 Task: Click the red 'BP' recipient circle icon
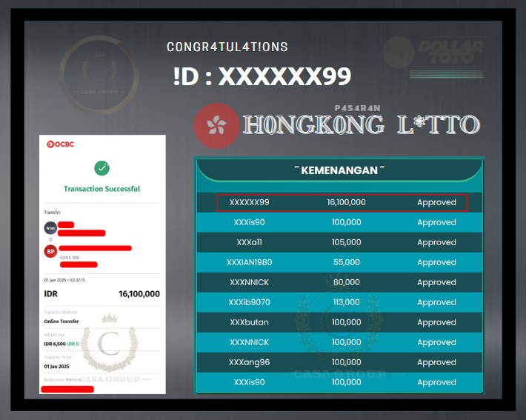(50, 252)
